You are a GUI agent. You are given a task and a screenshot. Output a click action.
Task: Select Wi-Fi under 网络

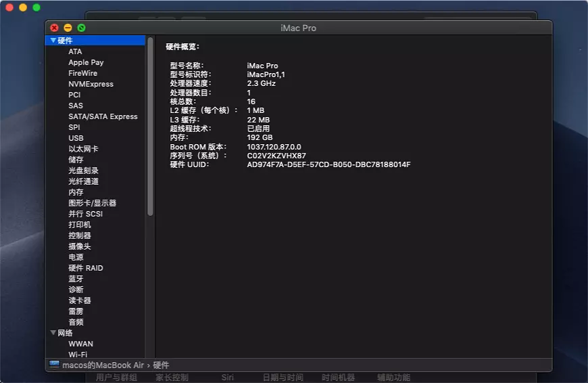tap(78, 355)
